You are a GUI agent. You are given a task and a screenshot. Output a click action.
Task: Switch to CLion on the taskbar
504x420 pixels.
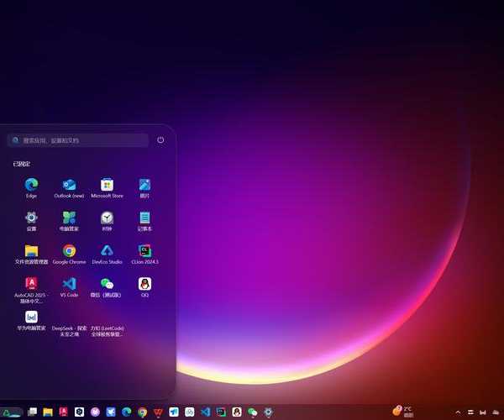pos(221,412)
